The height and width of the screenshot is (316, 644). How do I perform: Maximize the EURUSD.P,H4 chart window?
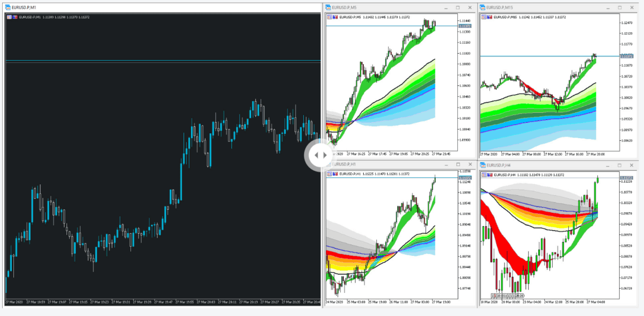(619, 165)
